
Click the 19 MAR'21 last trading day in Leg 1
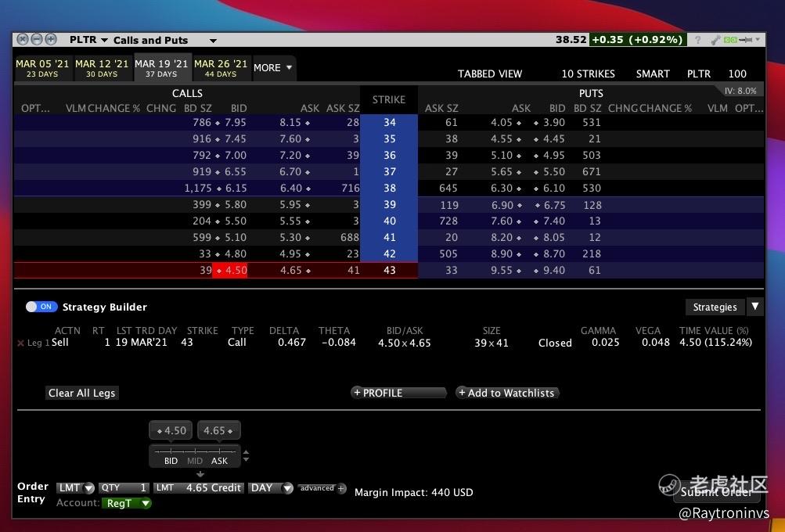click(141, 343)
